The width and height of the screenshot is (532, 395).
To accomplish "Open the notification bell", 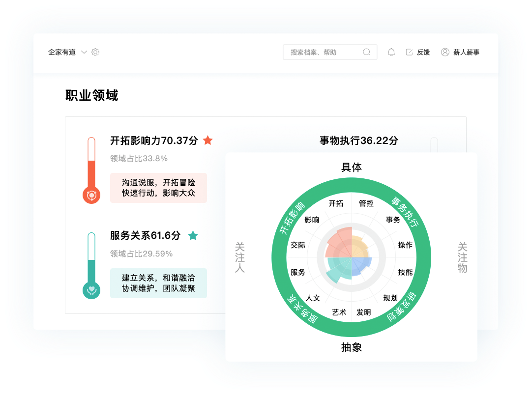I will tap(390, 52).
